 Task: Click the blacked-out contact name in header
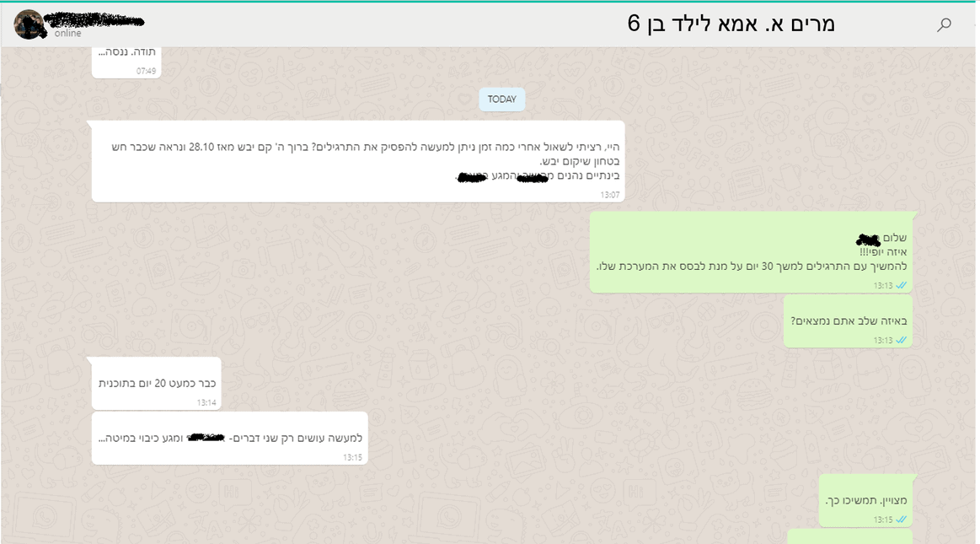tap(95, 20)
